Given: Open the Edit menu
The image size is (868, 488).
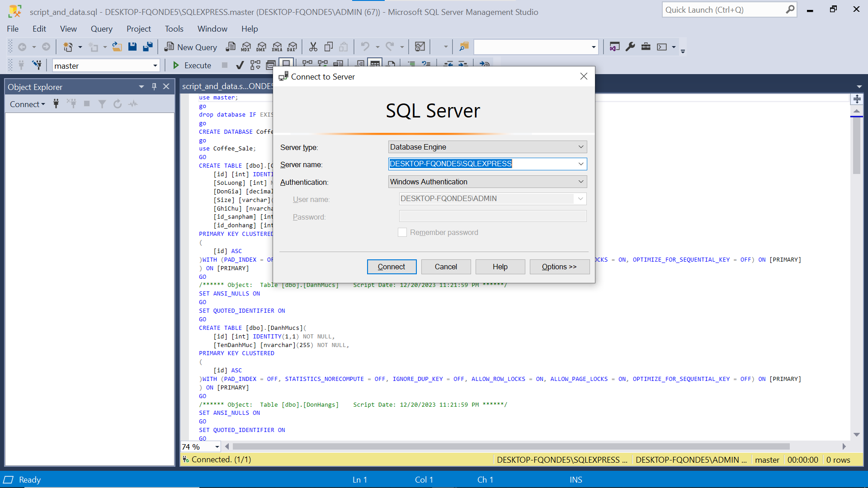Looking at the screenshot, I should [39, 28].
